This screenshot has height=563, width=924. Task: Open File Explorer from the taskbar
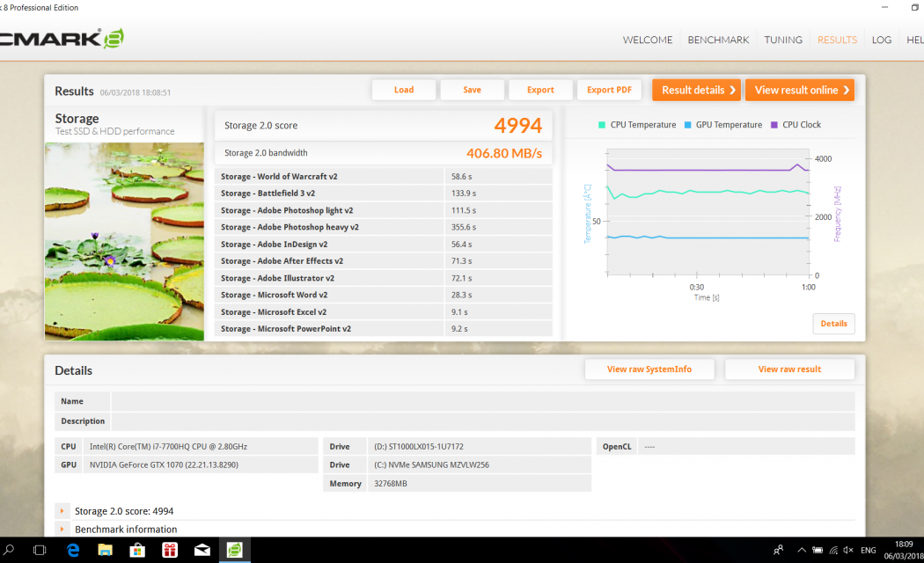click(x=105, y=550)
